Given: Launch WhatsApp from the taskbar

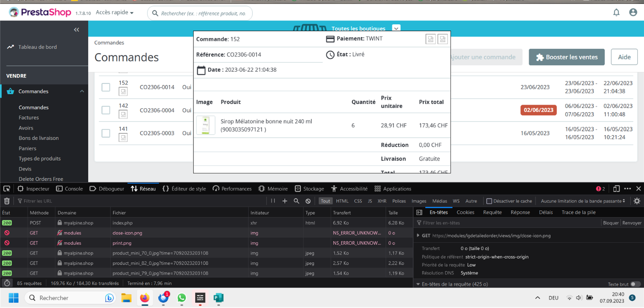Looking at the screenshot, I should (182, 298).
